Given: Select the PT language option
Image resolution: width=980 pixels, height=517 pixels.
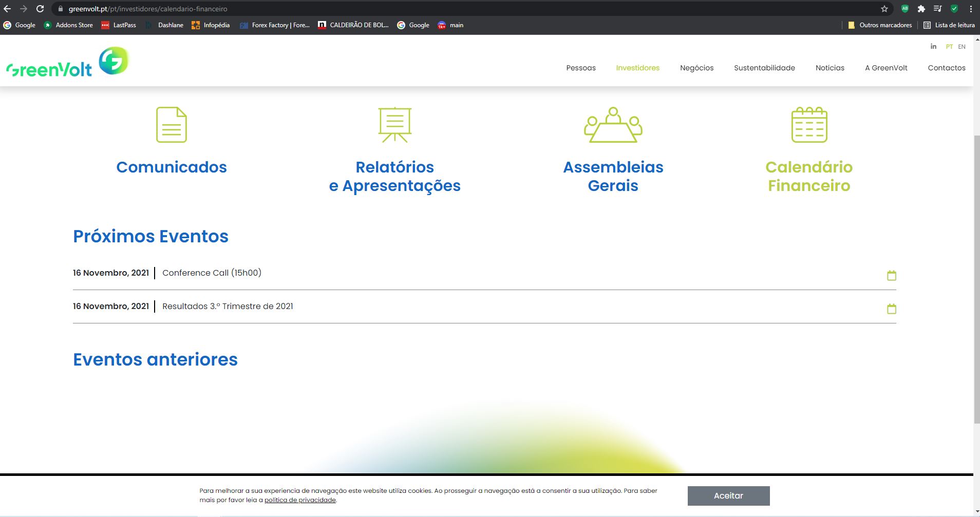Looking at the screenshot, I should tap(949, 47).
